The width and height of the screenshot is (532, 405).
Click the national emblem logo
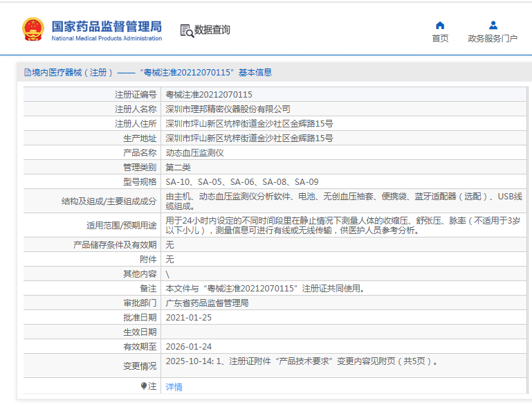pos(32,30)
